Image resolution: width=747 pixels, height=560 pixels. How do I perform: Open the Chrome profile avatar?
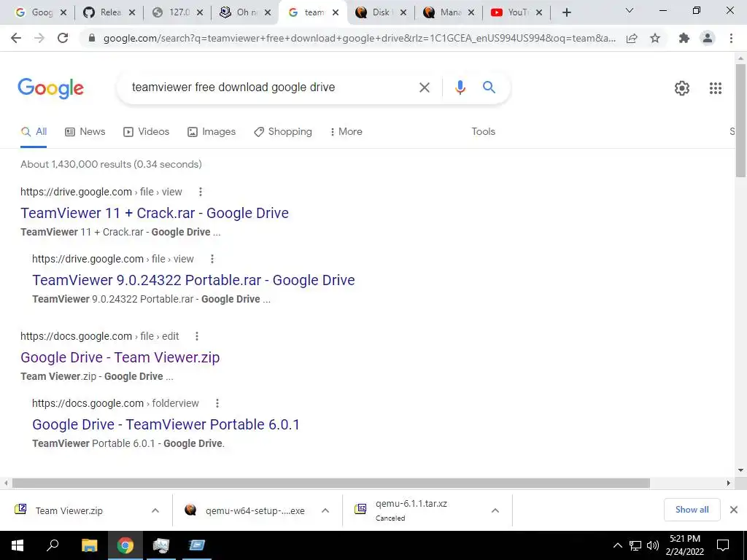(x=708, y=38)
